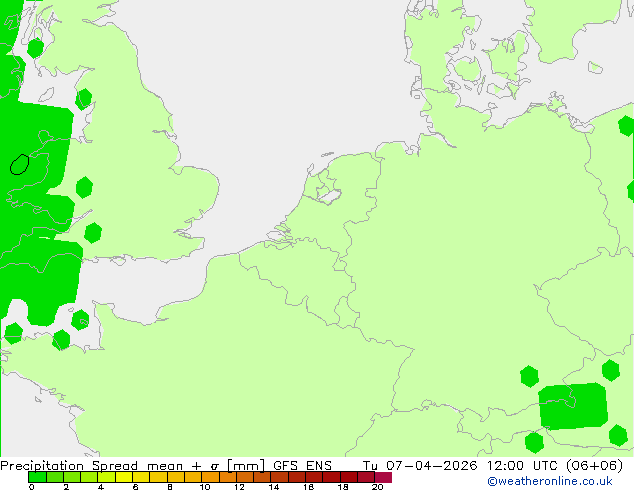
Task: Select the '[mm]' unit label
Action: (246, 466)
